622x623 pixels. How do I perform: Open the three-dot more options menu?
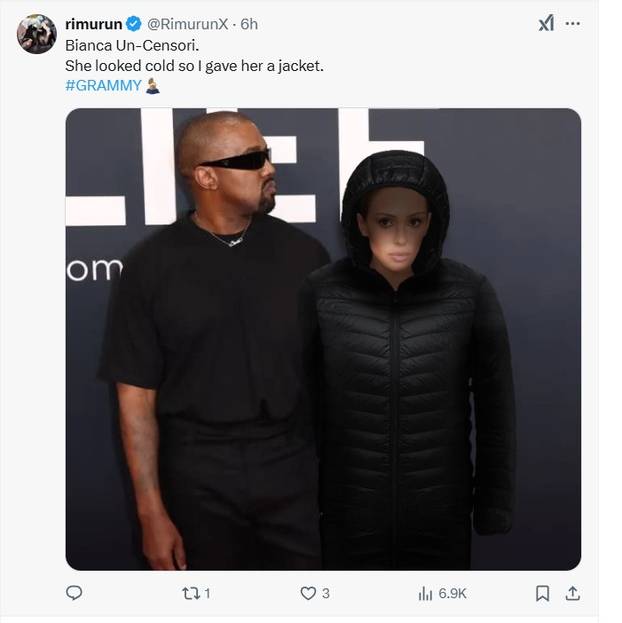[x=572, y=23]
